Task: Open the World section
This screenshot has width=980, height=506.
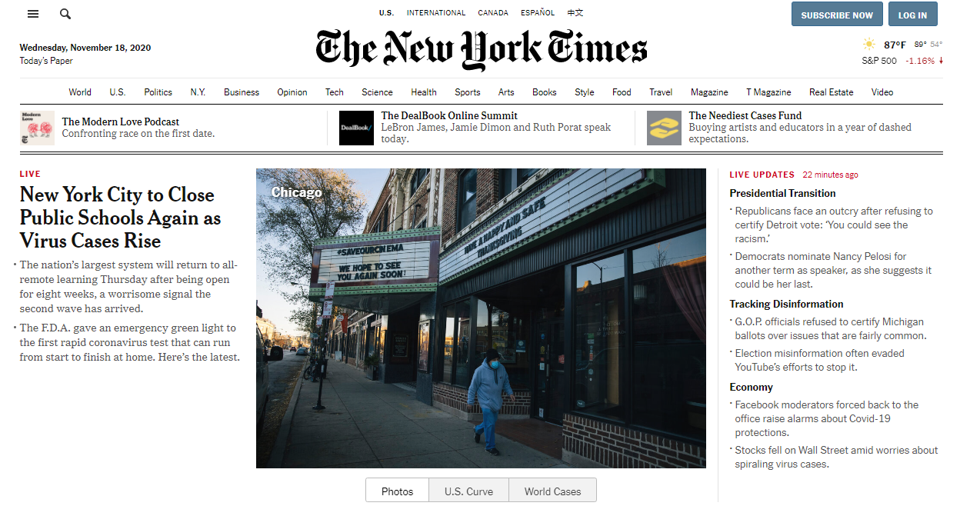Action: (80, 92)
